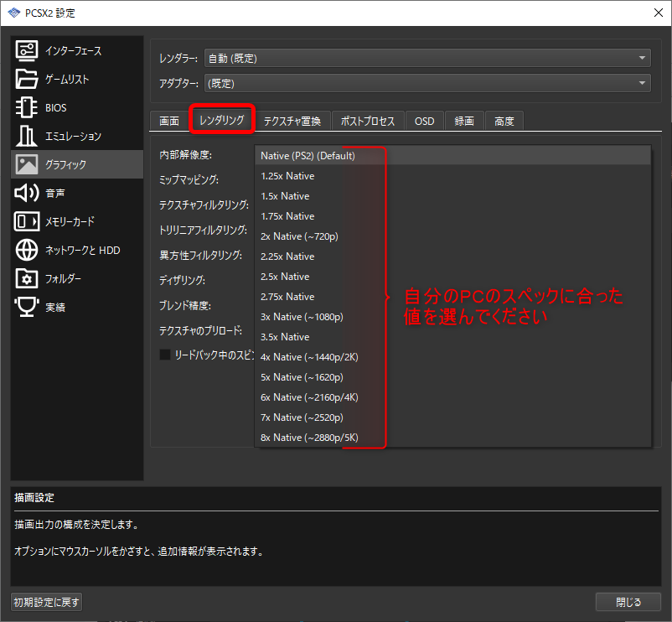Choose 2.25x Native resolution
This screenshot has width=672, height=622.
coord(453,257)
